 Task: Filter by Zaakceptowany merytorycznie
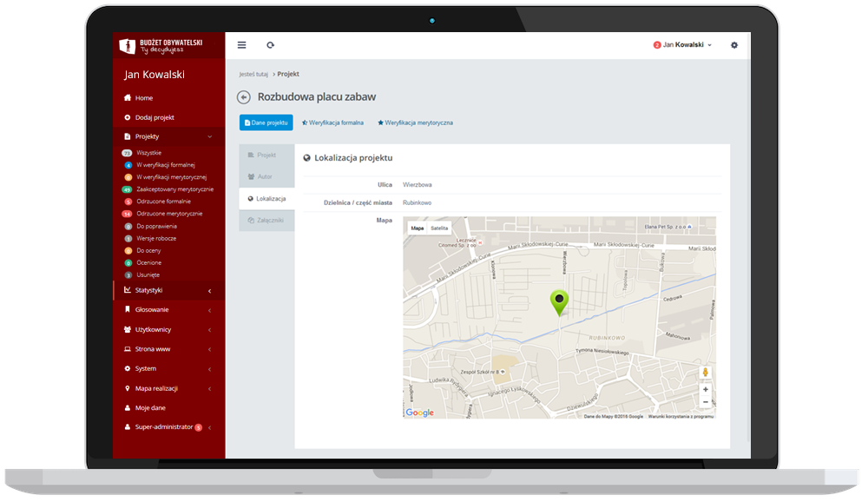tap(175, 189)
